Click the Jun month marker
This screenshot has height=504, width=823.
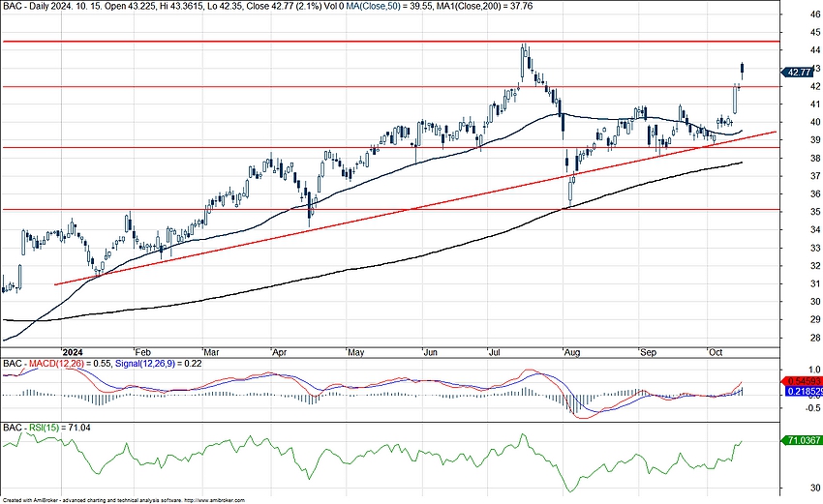coord(431,352)
